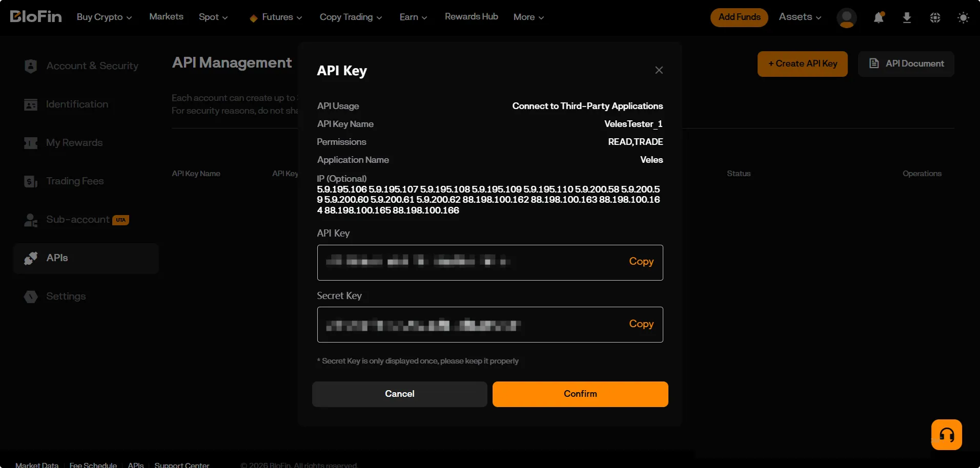Expand the Earn dropdown

coord(413,17)
